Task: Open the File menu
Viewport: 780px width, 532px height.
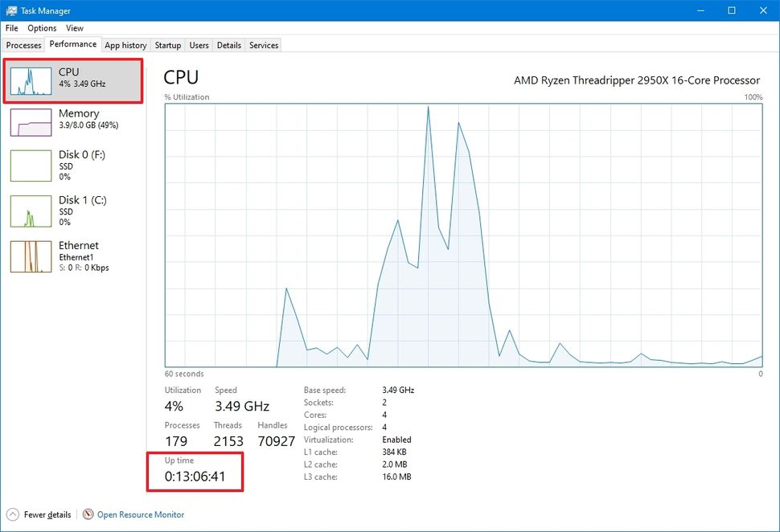Action: tap(11, 27)
